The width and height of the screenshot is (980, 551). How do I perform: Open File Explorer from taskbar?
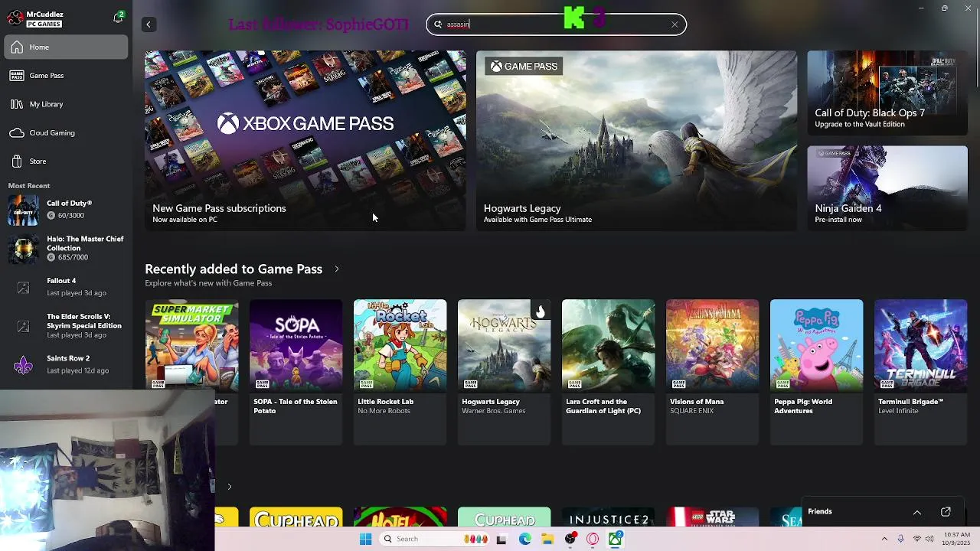point(547,540)
